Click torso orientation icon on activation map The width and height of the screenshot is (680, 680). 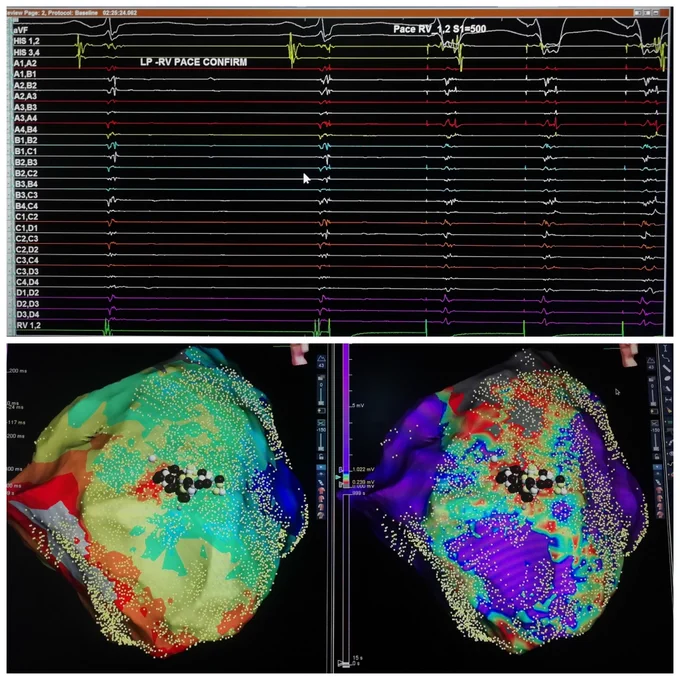(x=299, y=353)
